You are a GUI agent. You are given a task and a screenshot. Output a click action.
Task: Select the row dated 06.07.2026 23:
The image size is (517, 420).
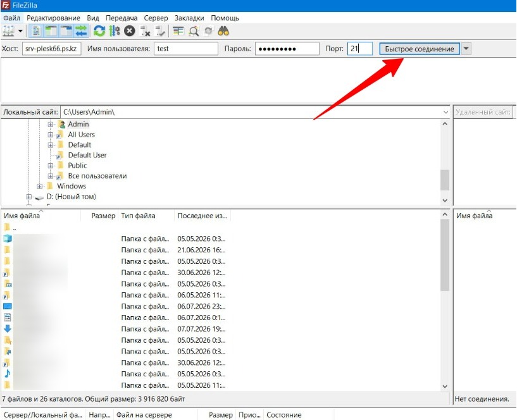pyautogui.click(x=115, y=307)
